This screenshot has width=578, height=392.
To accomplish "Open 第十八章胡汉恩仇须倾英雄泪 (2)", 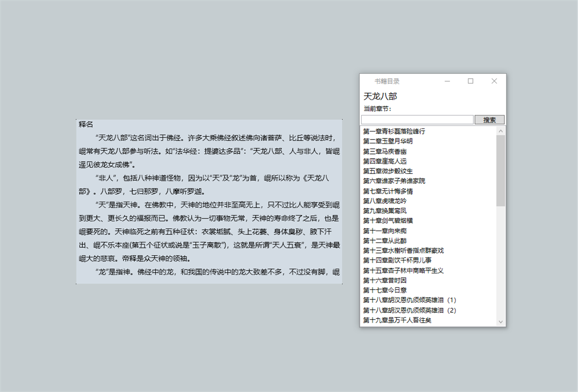I will (x=409, y=310).
